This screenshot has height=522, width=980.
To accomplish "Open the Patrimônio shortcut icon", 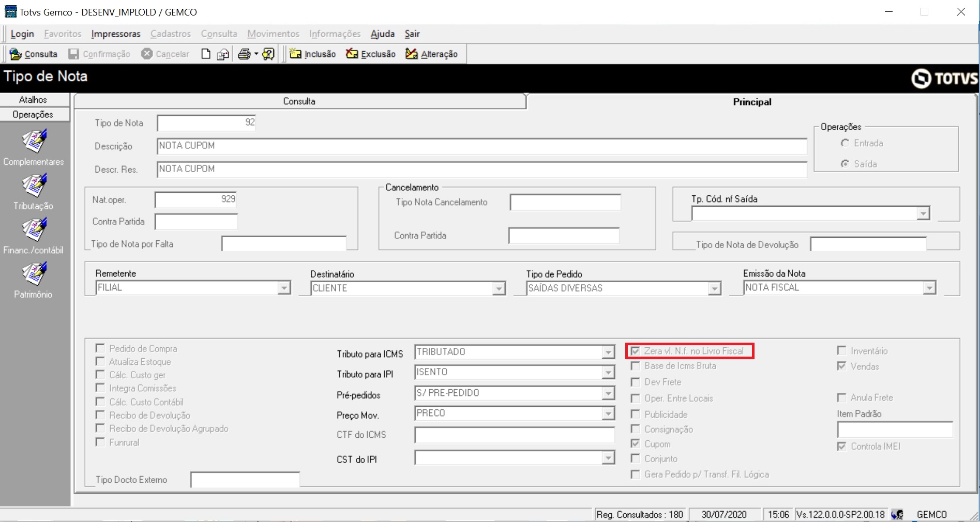I will click(34, 273).
